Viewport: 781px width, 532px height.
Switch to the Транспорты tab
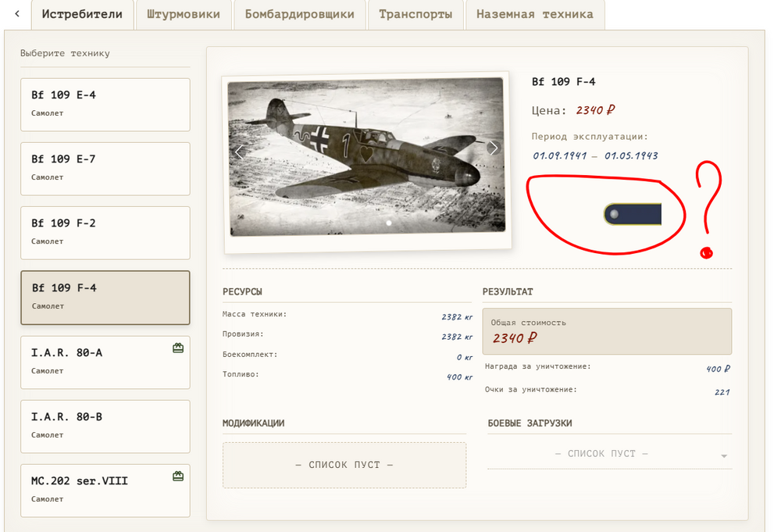[x=415, y=13]
